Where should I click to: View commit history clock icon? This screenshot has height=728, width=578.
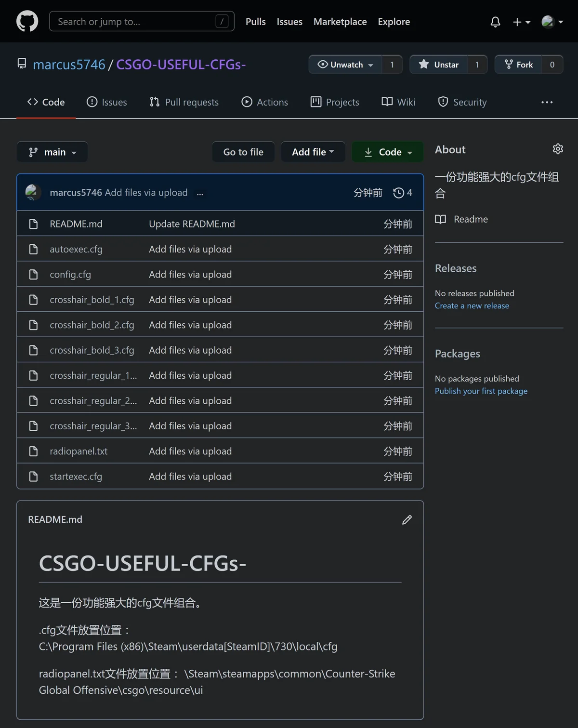398,193
